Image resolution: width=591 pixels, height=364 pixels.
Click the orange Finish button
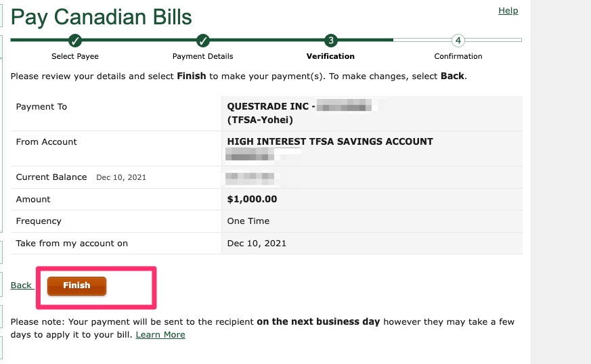pos(76,286)
